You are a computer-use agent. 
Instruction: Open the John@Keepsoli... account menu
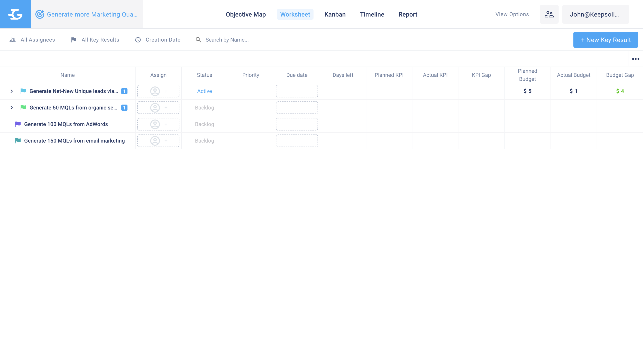pos(595,14)
